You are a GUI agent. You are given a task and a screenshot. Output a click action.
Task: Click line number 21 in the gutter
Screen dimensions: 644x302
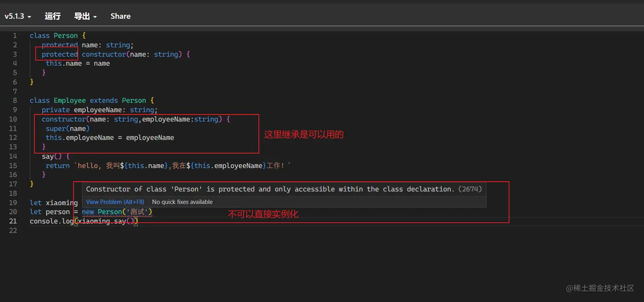[x=13, y=221]
